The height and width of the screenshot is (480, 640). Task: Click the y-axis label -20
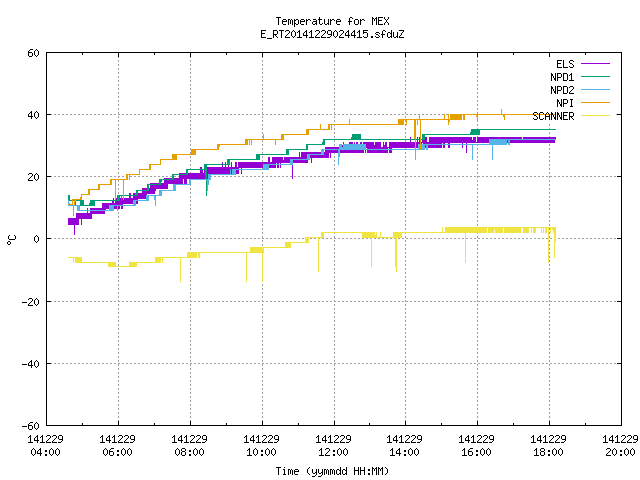click(31, 302)
